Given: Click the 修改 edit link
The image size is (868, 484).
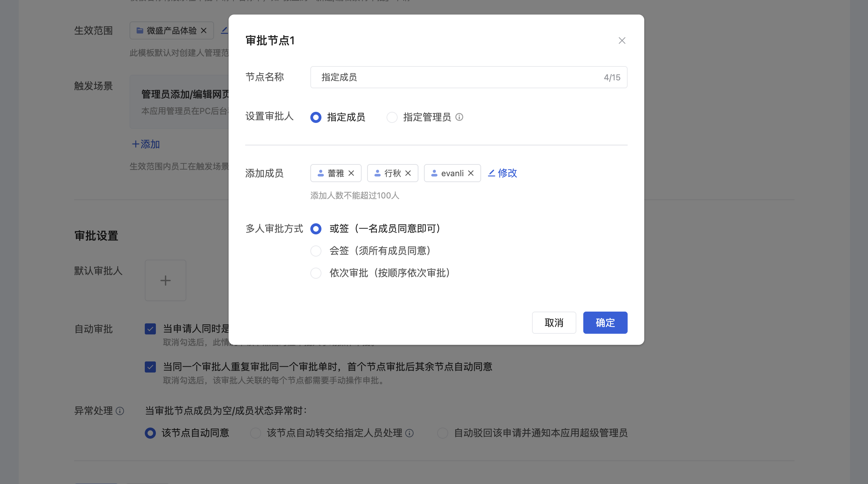Looking at the screenshot, I should [x=502, y=173].
